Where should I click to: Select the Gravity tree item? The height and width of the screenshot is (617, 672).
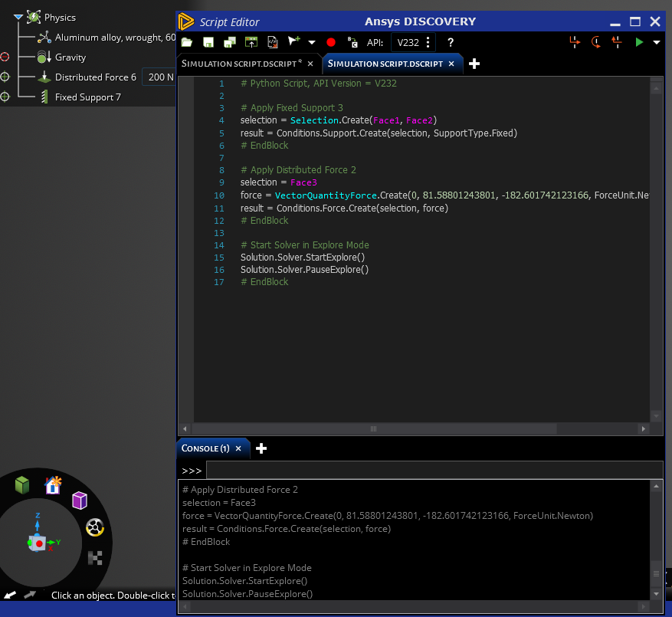[x=70, y=57]
